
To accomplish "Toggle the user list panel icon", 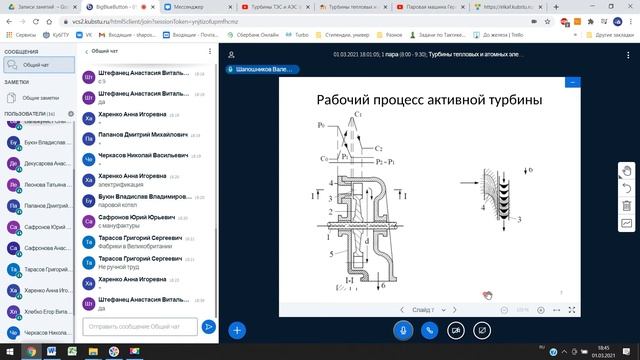I will tap(231, 55).
